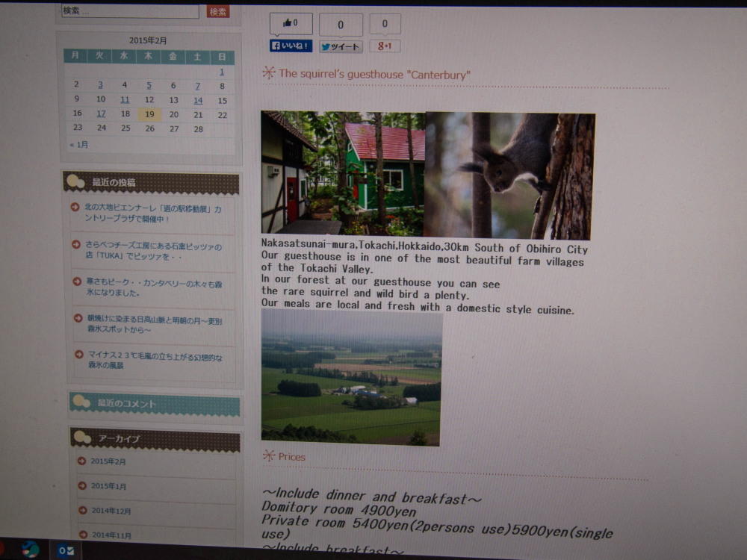This screenshot has height=560, width=747.
Task: Click arrow bullet beside 2015年2月 archive
Action: point(81,461)
